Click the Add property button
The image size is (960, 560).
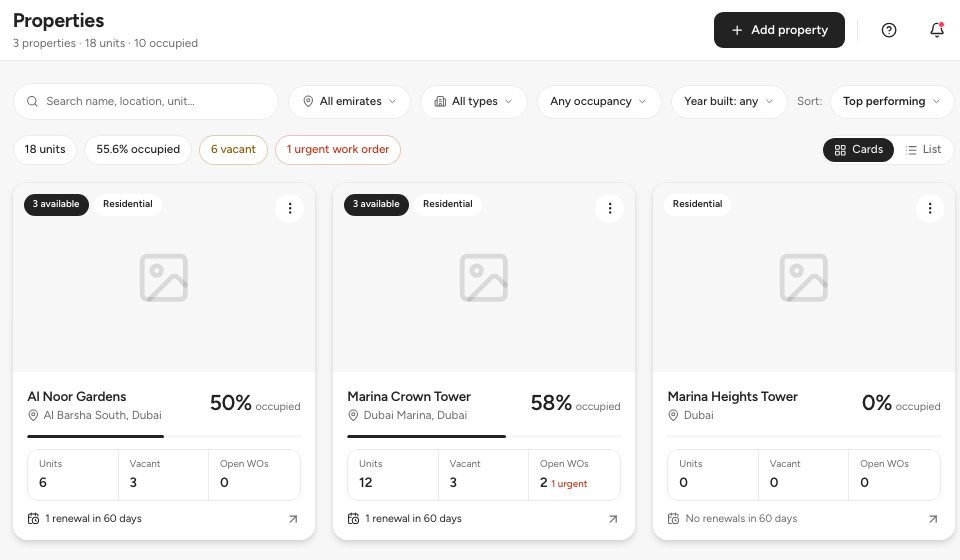tap(779, 30)
